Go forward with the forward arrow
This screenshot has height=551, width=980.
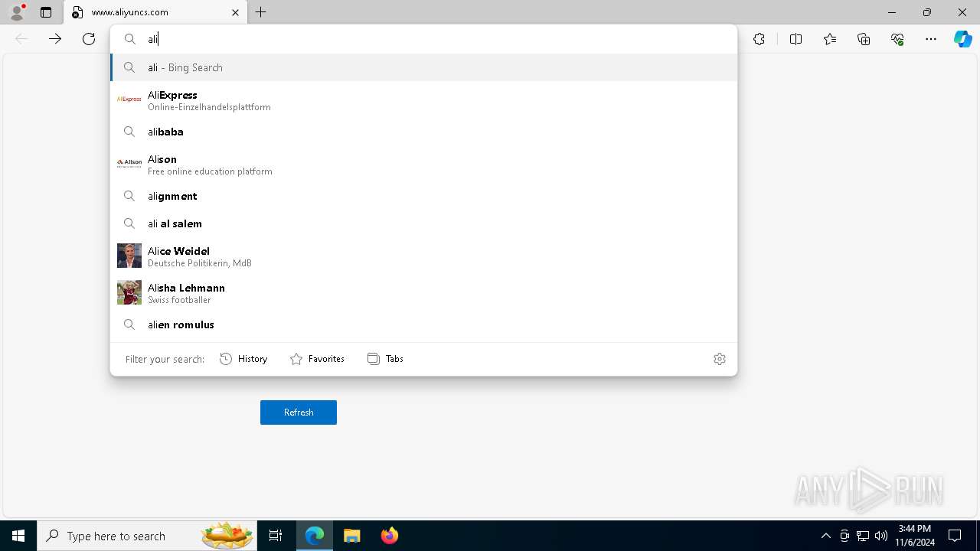pos(55,39)
